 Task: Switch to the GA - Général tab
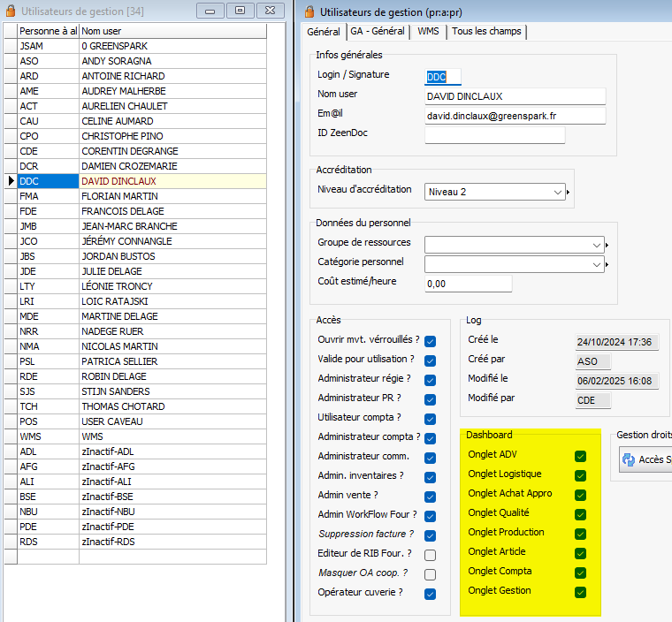coord(377,31)
